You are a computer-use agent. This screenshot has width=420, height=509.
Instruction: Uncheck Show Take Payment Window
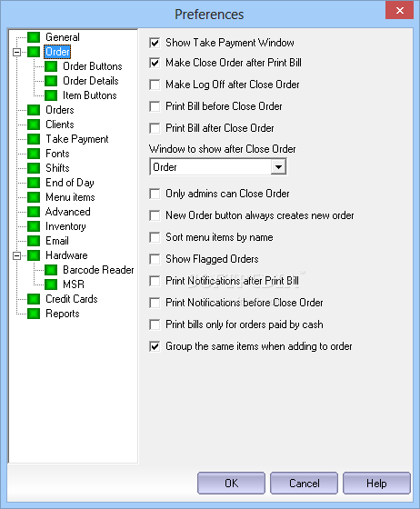tap(155, 43)
